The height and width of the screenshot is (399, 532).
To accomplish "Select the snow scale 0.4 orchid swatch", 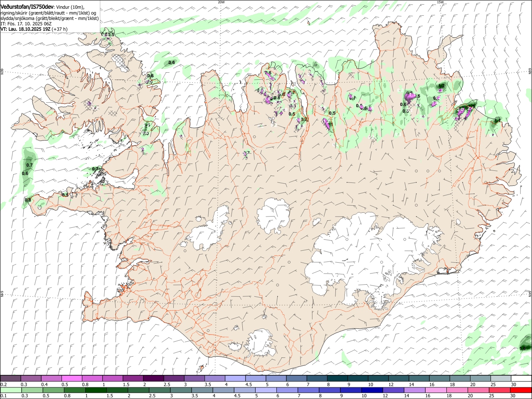I will 52,379.
